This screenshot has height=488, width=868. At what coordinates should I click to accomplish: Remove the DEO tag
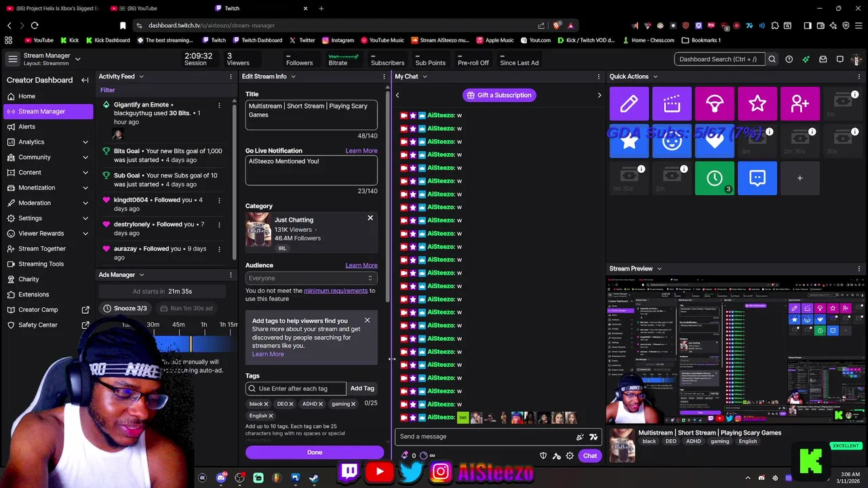pyautogui.click(x=291, y=404)
